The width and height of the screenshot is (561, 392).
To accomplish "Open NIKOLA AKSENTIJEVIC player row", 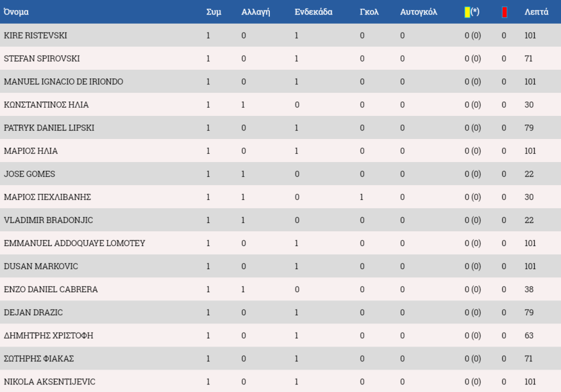I will [280, 381].
